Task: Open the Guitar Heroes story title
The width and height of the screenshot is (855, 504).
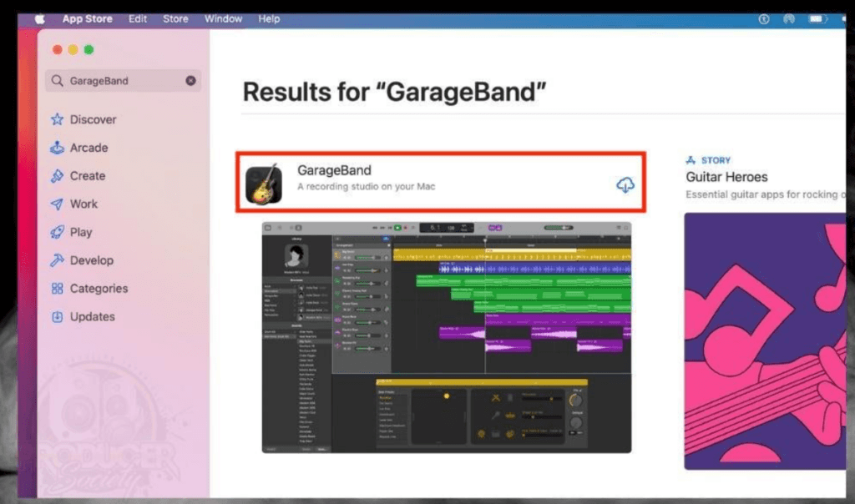Action: pos(726,177)
